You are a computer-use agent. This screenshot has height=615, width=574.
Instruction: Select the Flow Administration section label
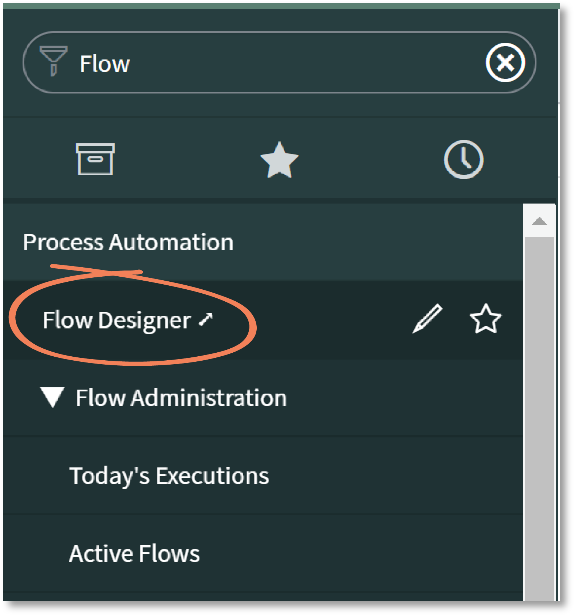[181, 398]
